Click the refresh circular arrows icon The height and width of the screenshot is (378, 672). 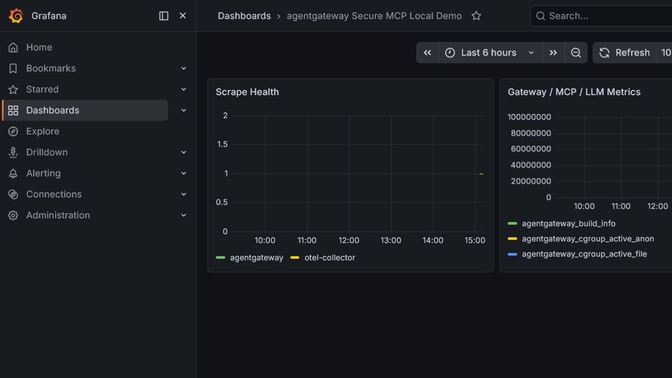click(604, 53)
